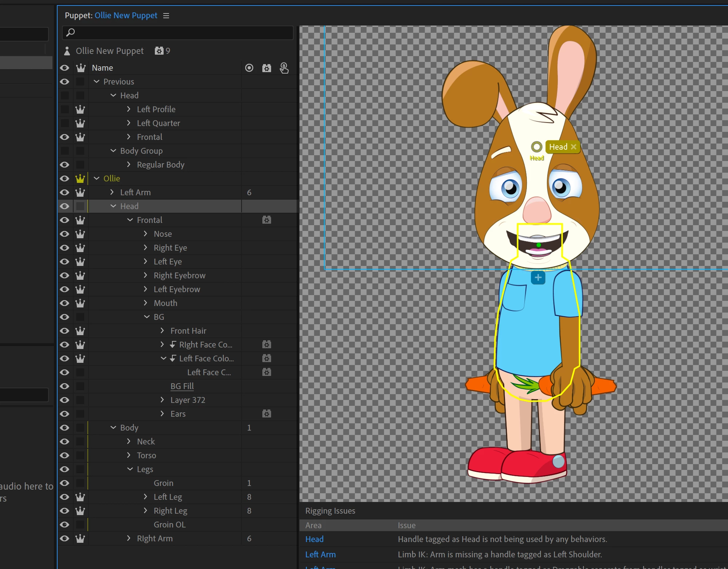Open the Head rigging issue link

(314, 539)
